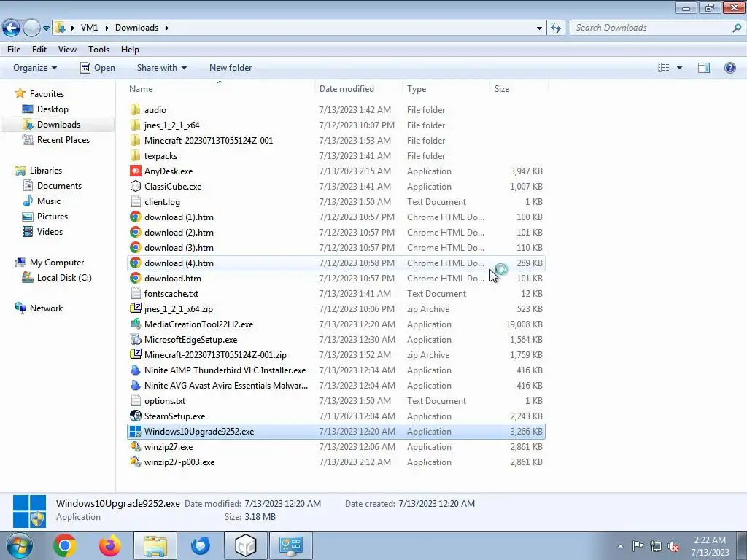Select Recent Places in Favorites
The width and height of the screenshot is (747, 560).
pyautogui.click(x=63, y=139)
